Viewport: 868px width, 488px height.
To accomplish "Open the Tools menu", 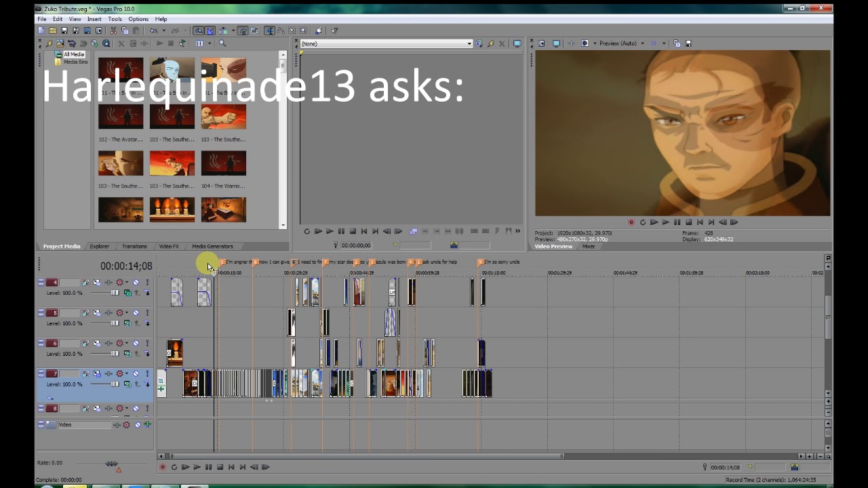I will pos(115,19).
